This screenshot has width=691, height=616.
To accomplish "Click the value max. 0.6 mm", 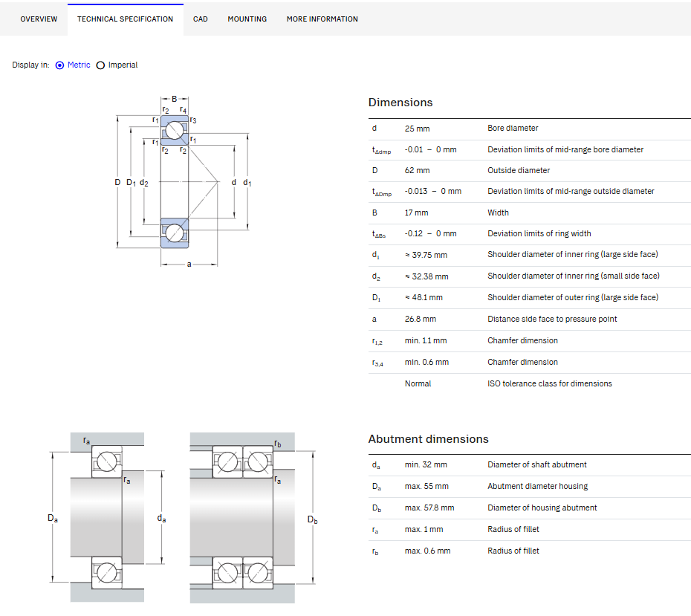I will click(x=427, y=551).
